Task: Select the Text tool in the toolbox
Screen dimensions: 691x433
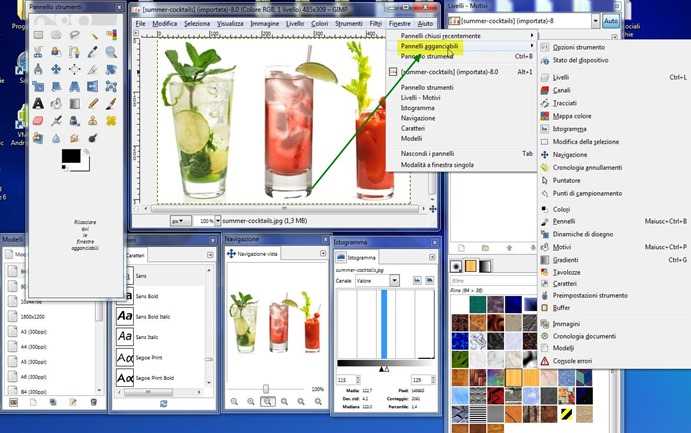Action: point(38,103)
